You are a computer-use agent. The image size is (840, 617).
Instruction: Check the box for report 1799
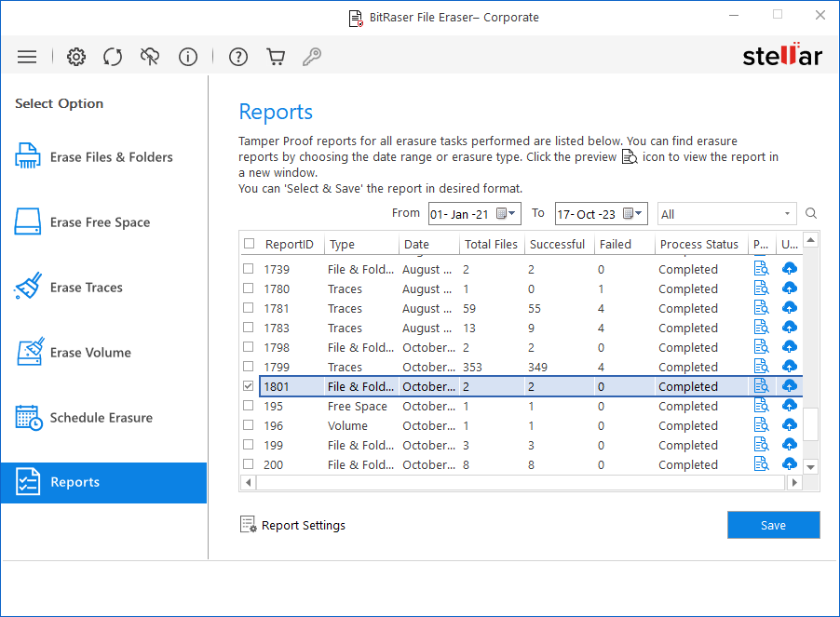(x=248, y=367)
